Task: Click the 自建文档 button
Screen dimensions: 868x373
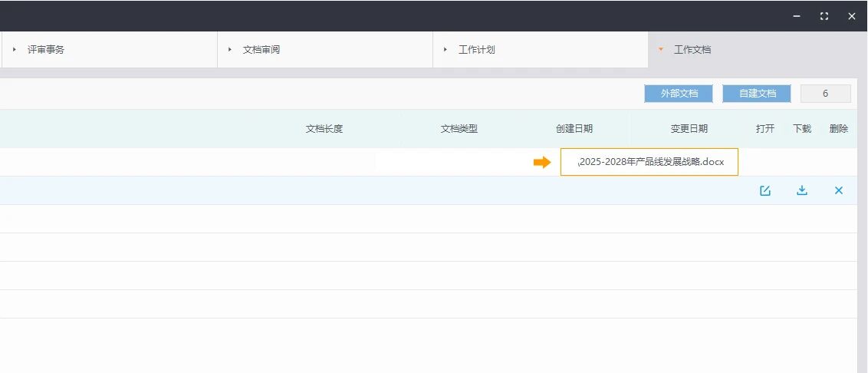Action: [x=757, y=94]
